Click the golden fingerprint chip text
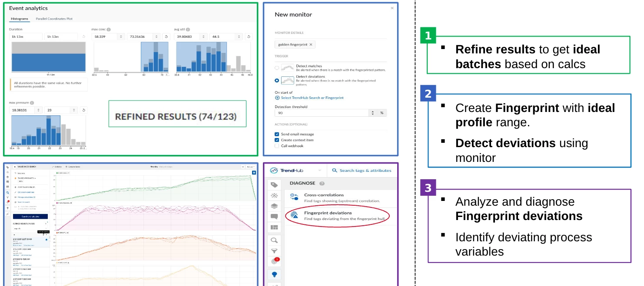The image size is (644, 286). coord(292,45)
